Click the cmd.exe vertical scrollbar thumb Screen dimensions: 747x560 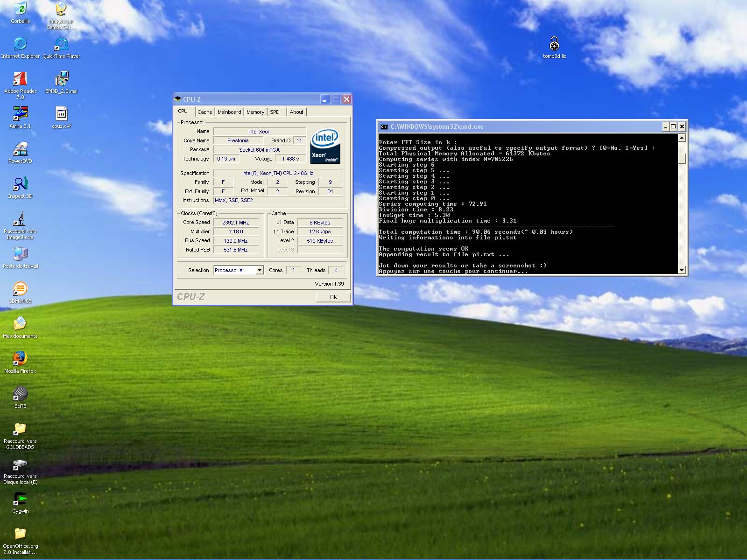pos(682,159)
